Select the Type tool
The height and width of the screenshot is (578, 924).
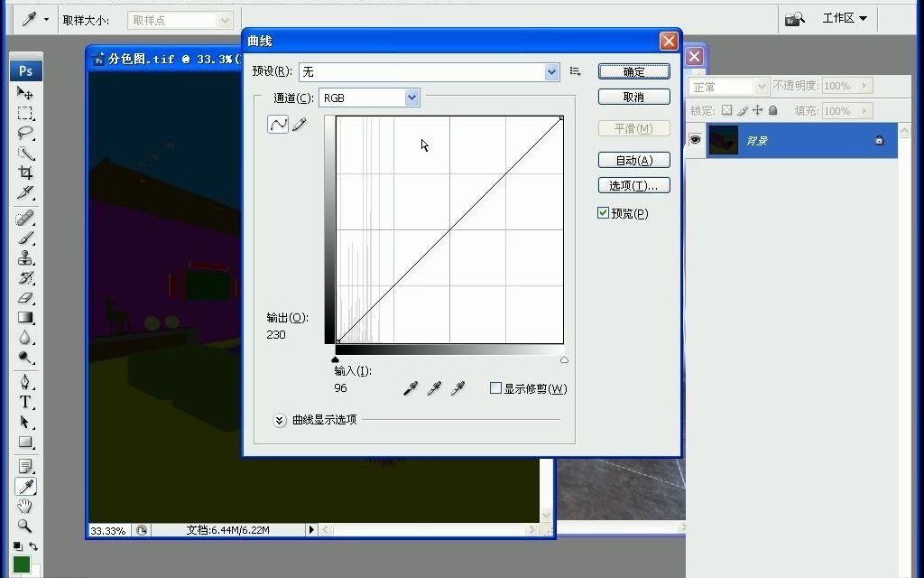click(25, 400)
